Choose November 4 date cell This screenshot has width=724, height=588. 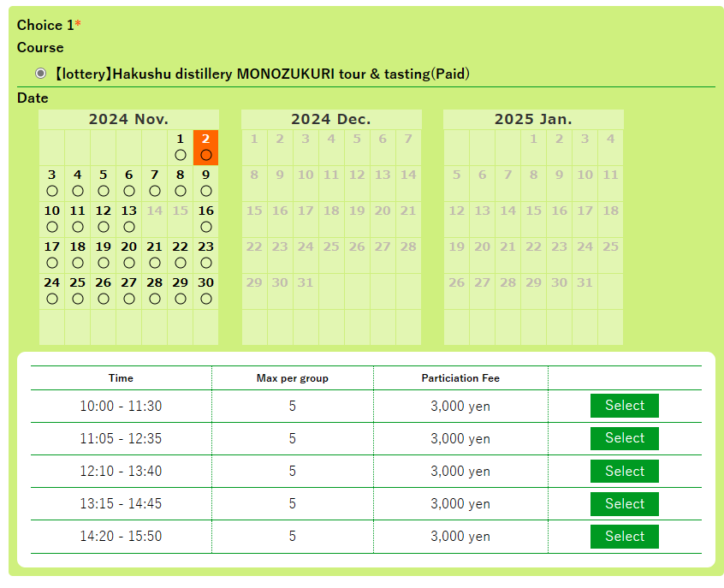coord(78,184)
